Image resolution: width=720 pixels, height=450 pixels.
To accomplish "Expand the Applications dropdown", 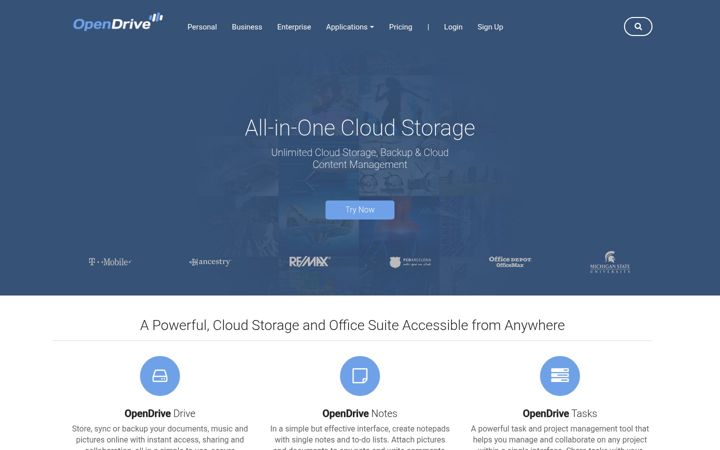I will [x=350, y=27].
